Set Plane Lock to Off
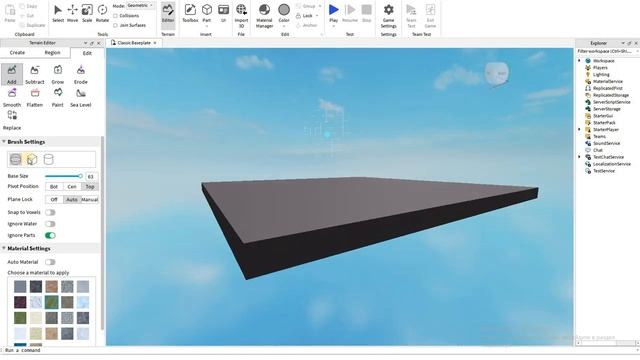The width and height of the screenshot is (640, 360). click(x=54, y=200)
